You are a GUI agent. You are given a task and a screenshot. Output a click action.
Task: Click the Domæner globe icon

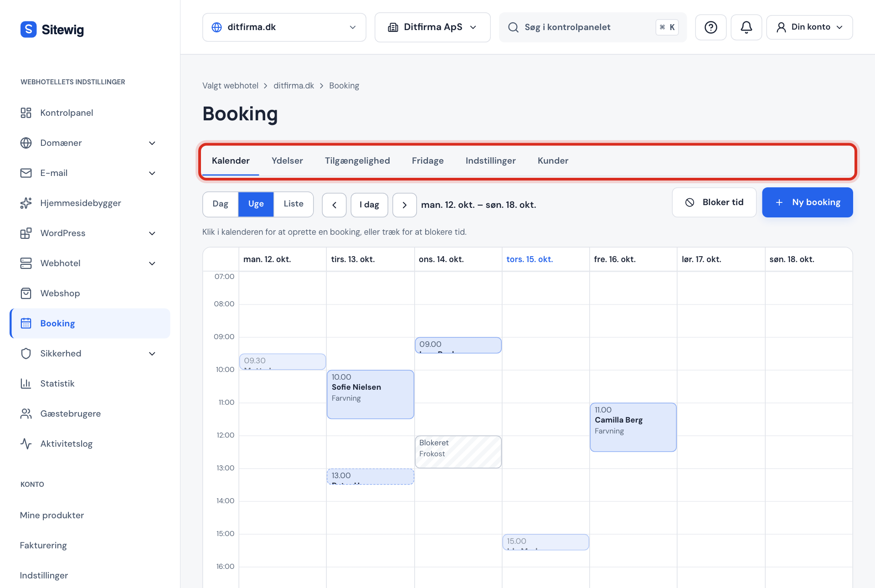pos(26,143)
